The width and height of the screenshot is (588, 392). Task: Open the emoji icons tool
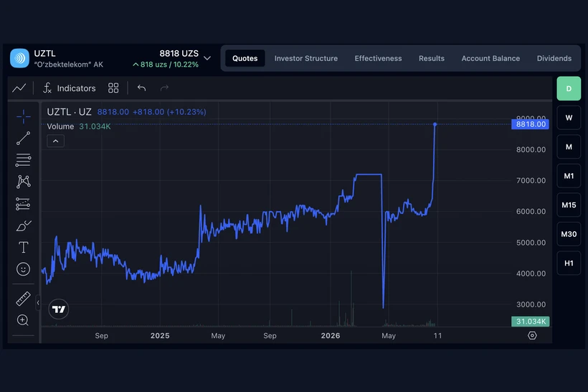point(23,269)
